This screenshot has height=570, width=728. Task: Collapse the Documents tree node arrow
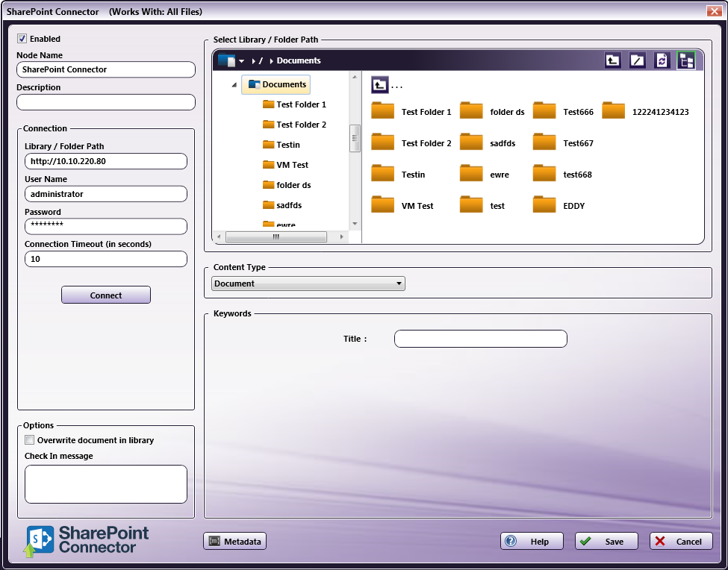[x=234, y=85]
